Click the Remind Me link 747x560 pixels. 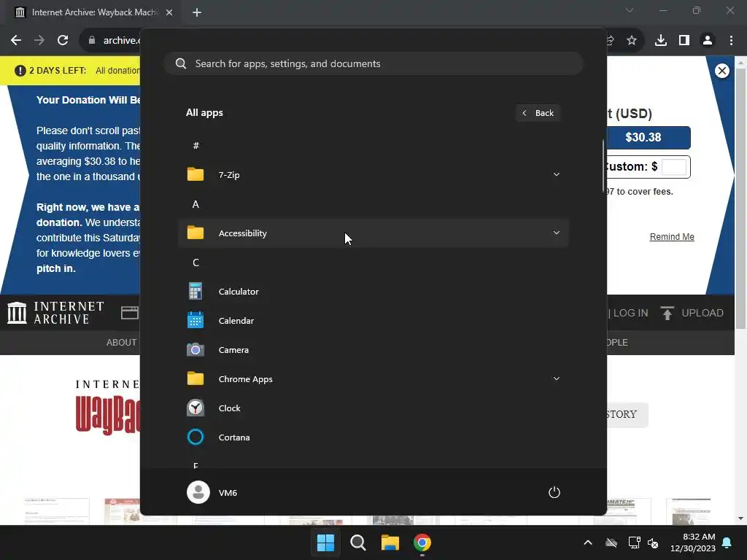pyautogui.click(x=672, y=237)
